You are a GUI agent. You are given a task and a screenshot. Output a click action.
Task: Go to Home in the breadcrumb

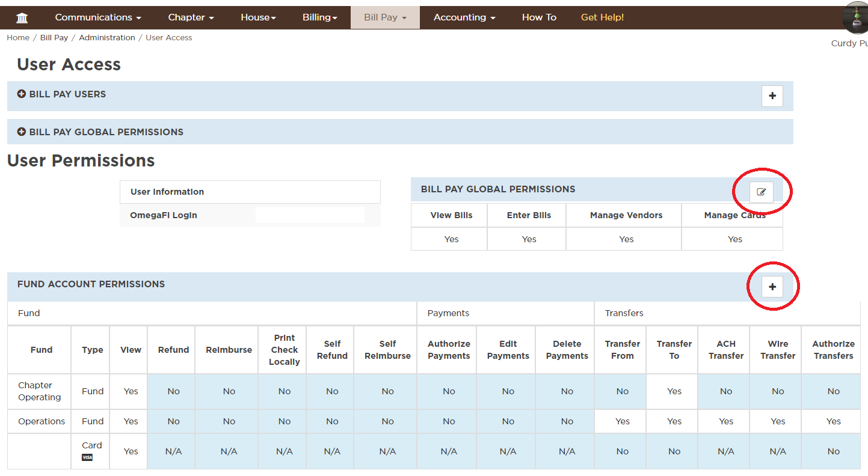pyautogui.click(x=18, y=37)
